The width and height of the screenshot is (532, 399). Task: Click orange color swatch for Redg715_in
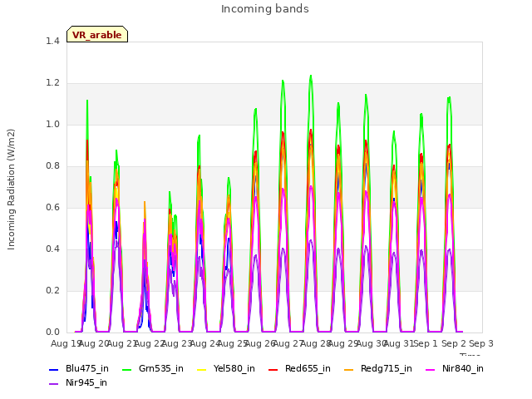[348, 369]
